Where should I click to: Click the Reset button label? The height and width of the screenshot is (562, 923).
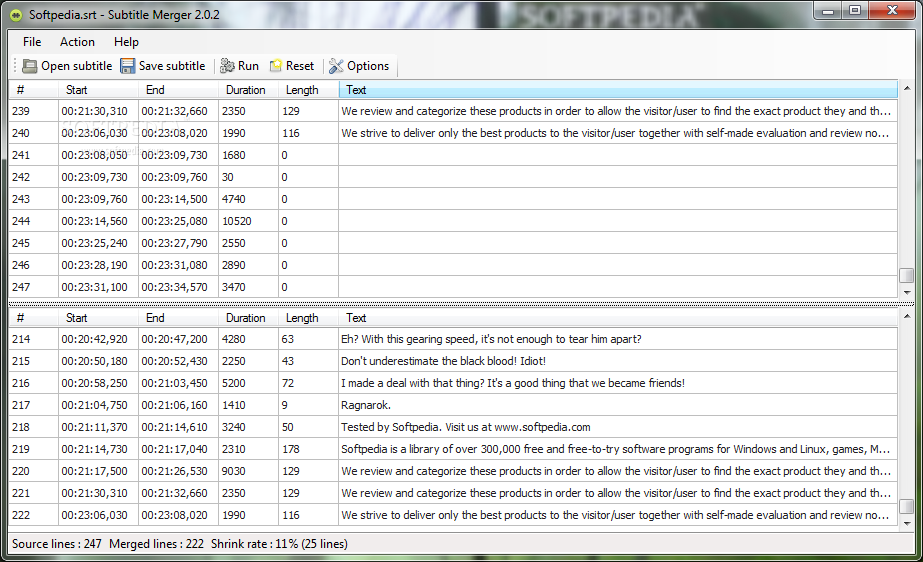point(300,66)
